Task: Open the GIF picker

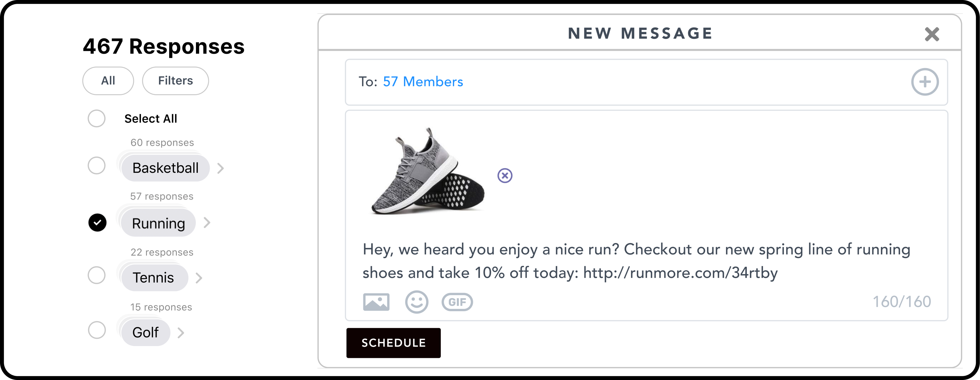Action: click(x=457, y=302)
